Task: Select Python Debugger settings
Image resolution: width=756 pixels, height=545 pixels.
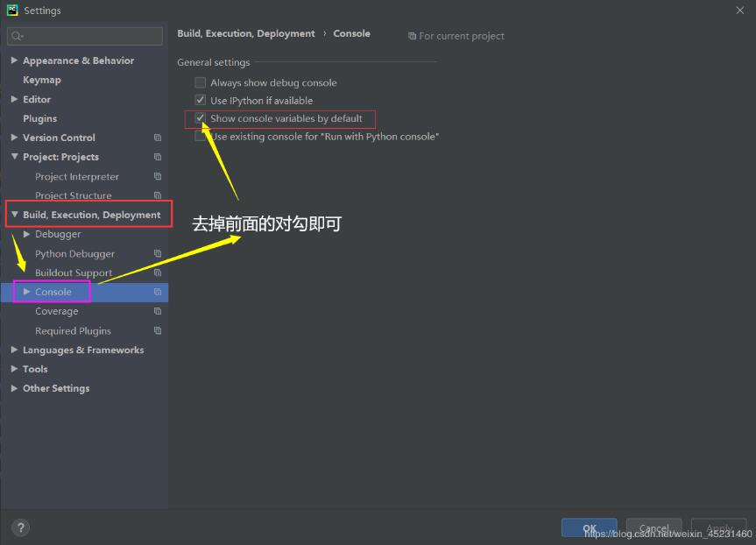Action: coord(74,254)
